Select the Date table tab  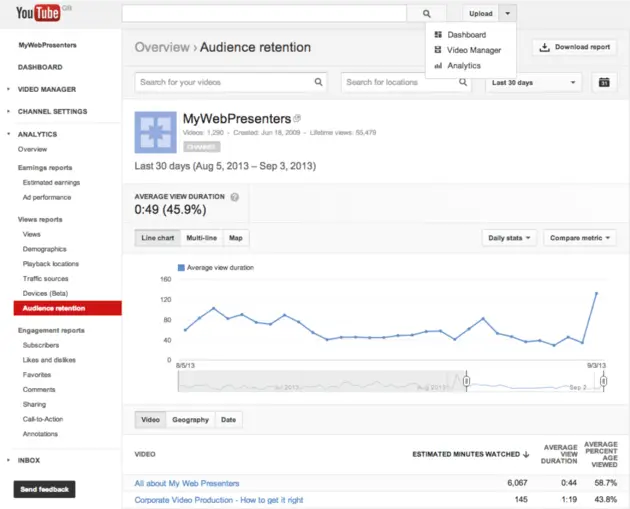click(x=228, y=420)
